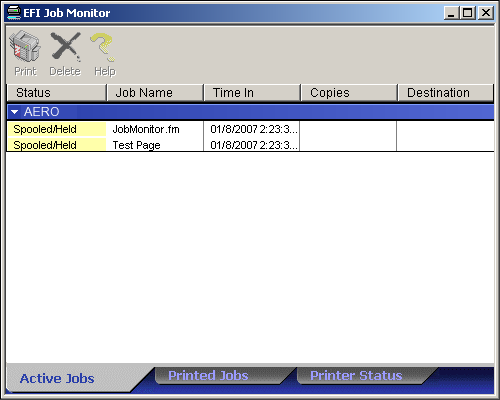Click Spooled/Held status of Test Page
The width and height of the screenshot is (500, 400).
pyautogui.click(x=56, y=145)
